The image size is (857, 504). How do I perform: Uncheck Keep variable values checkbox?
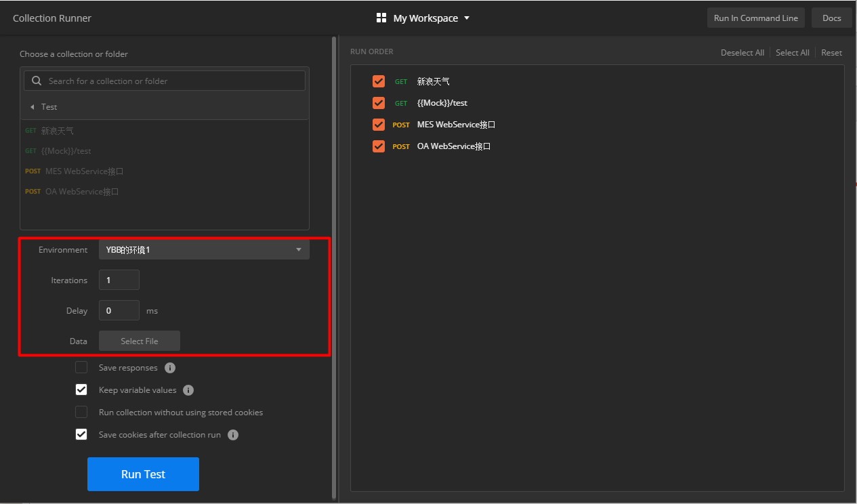click(x=81, y=390)
